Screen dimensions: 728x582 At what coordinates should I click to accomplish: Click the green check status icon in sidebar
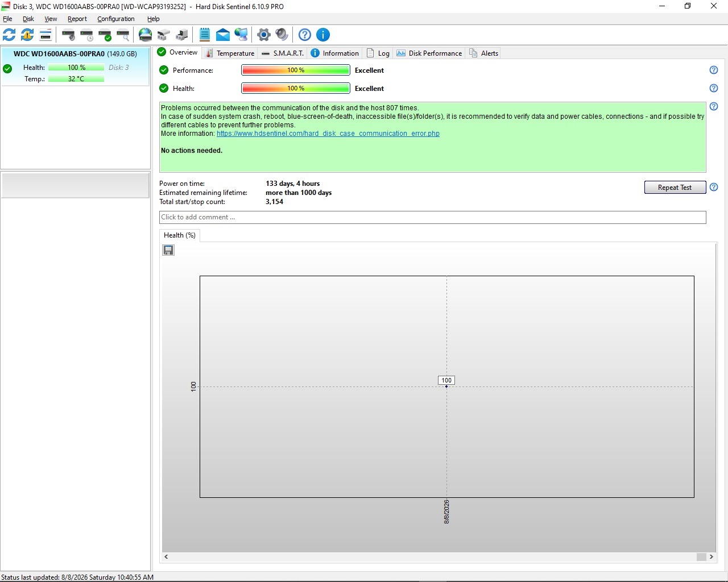(x=7, y=69)
